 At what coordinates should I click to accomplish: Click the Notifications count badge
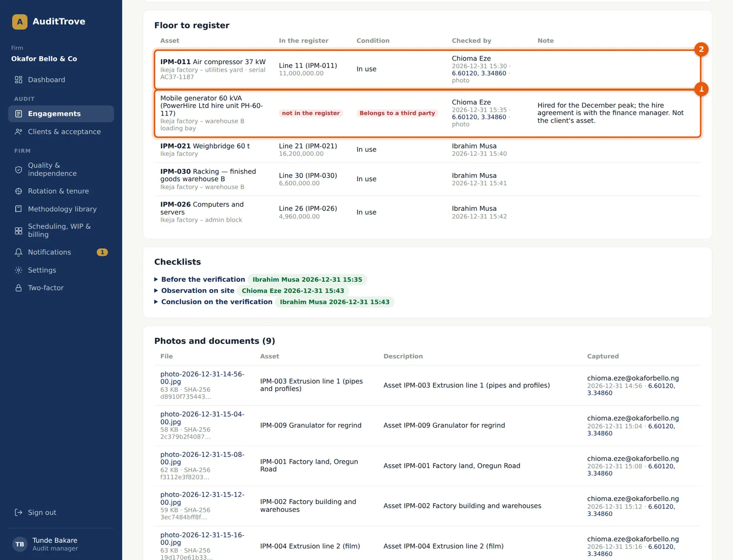pos(102,252)
